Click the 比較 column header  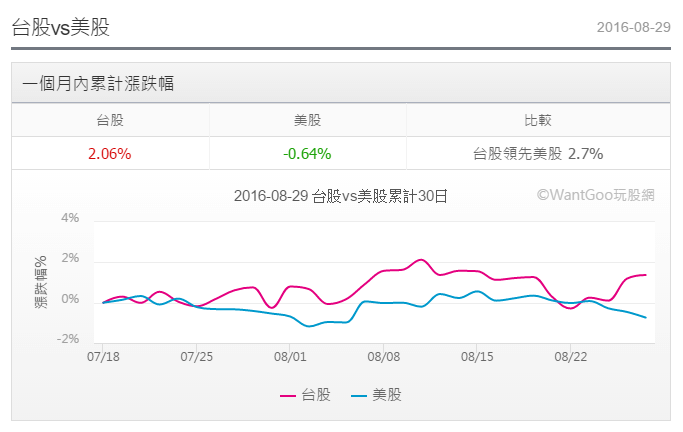(x=538, y=121)
